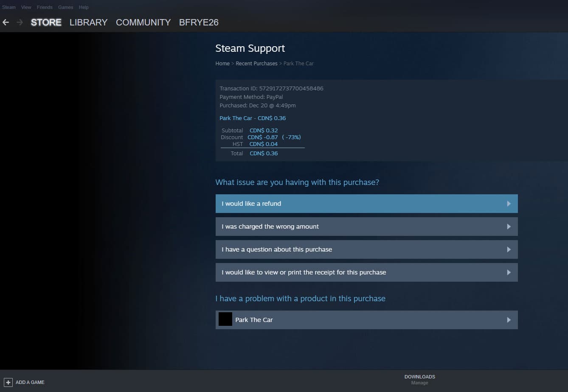The height and width of the screenshot is (392, 568).
Task: Open the Games menu
Action: (x=65, y=7)
